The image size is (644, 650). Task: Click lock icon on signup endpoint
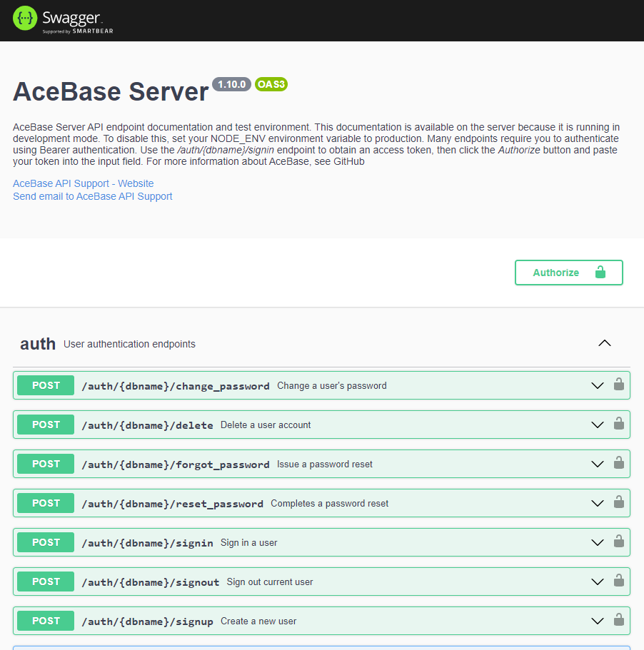tap(619, 620)
